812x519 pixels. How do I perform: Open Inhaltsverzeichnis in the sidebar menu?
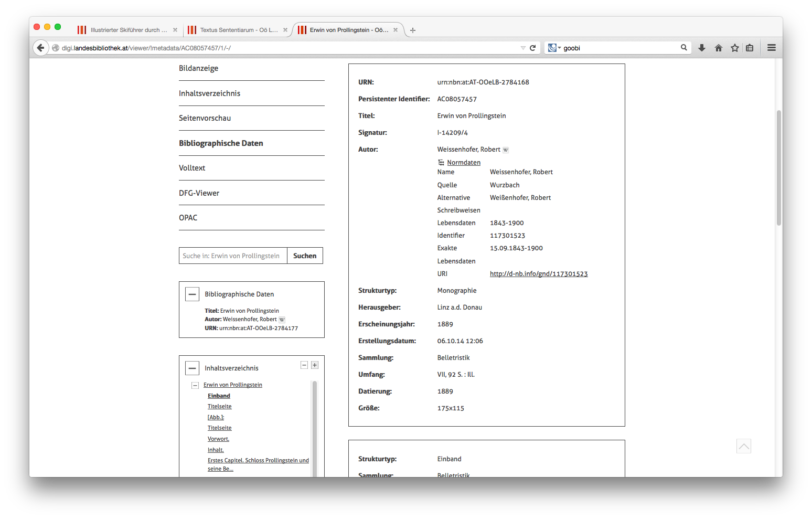(209, 93)
